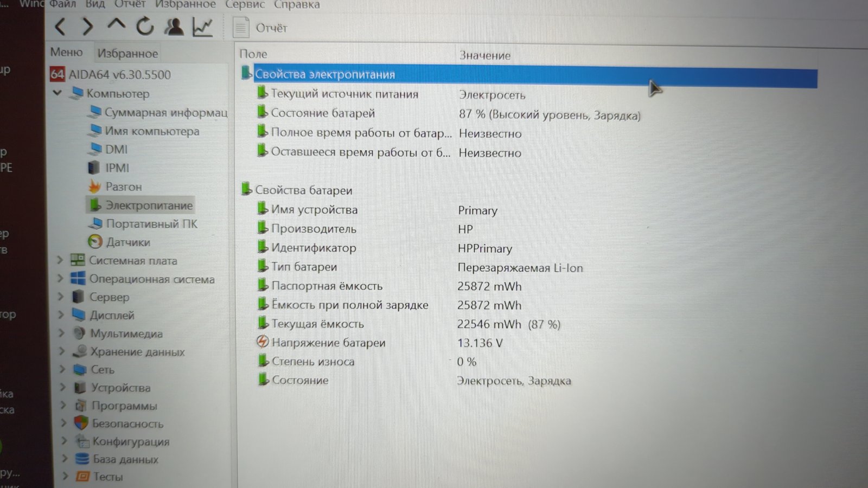Select the Суммарная информация item
868x488 pixels.
tap(165, 112)
